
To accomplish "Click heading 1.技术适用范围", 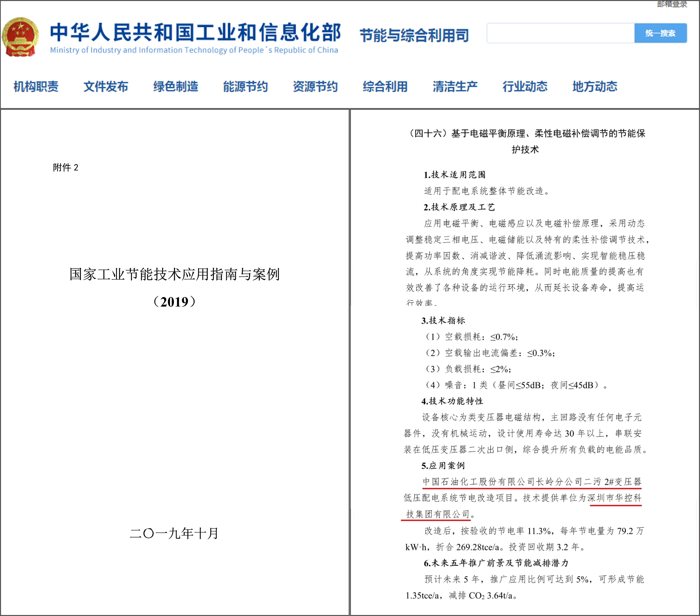I will tap(454, 175).
